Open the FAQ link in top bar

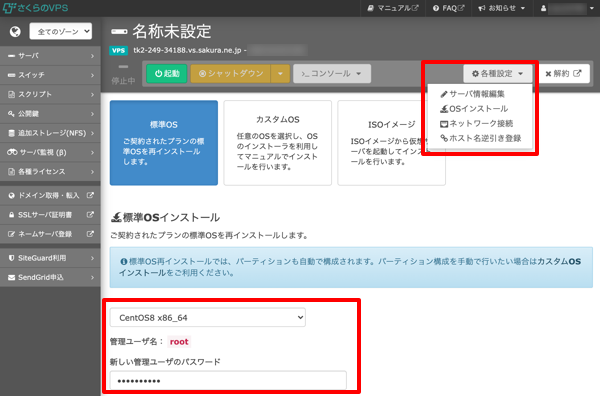point(448,8)
